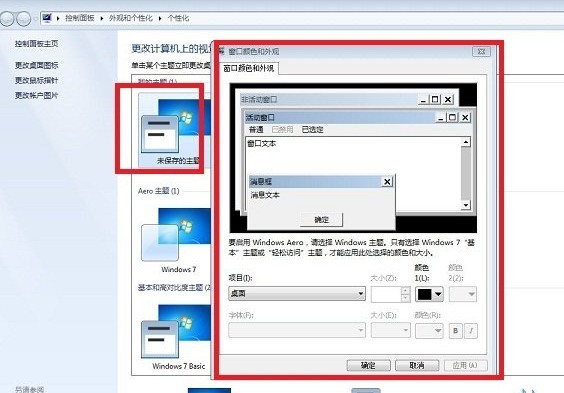Click the back navigation arrow button
Screen dimensions: 564x393
coord(8,18)
